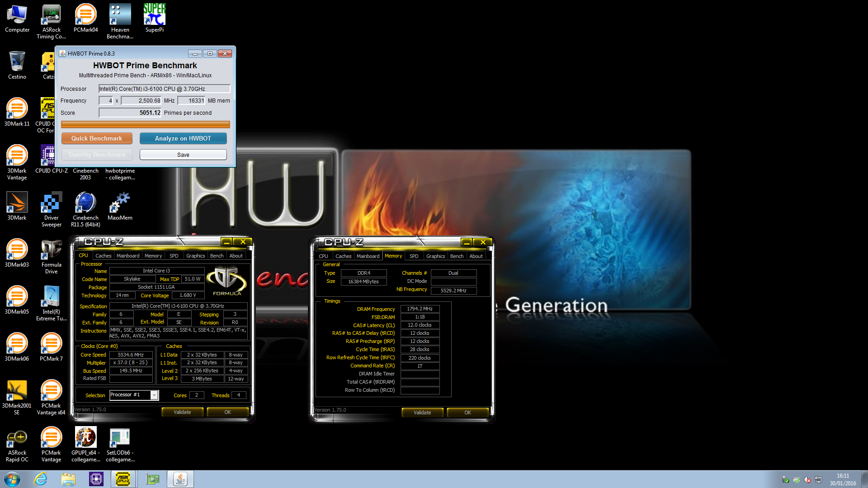Click OK in left CPU-Z window
Viewport: 868px width, 488px height.
click(227, 412)
